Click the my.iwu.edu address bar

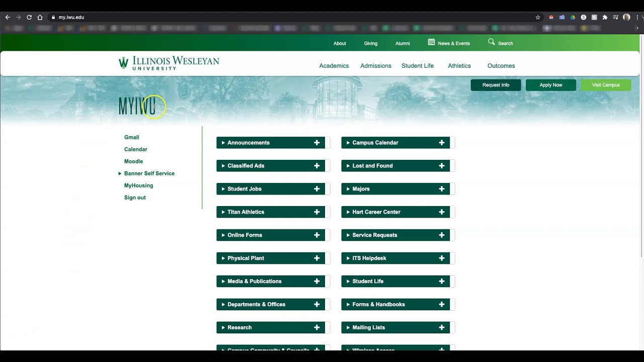pos(292,17)
